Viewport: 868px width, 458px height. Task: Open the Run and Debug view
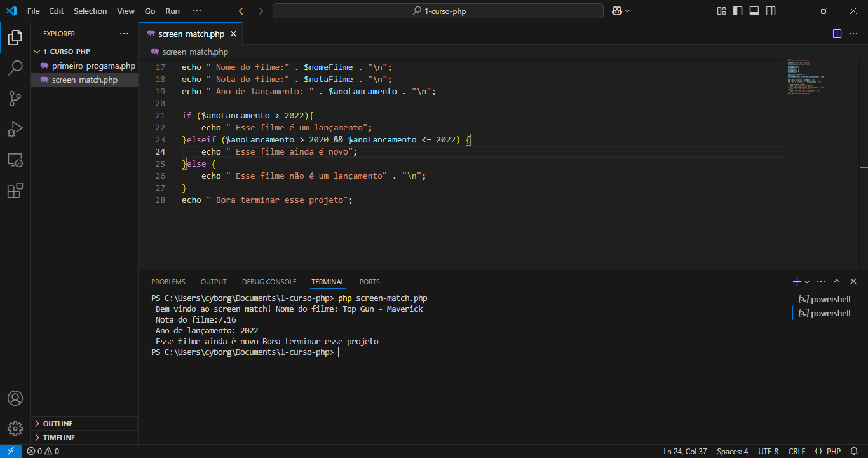[15, 129]
